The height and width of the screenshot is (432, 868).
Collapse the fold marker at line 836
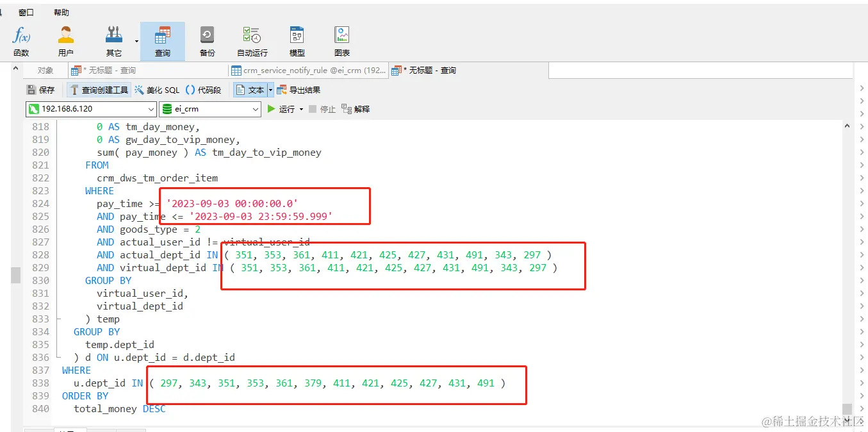tap(59, 357)
